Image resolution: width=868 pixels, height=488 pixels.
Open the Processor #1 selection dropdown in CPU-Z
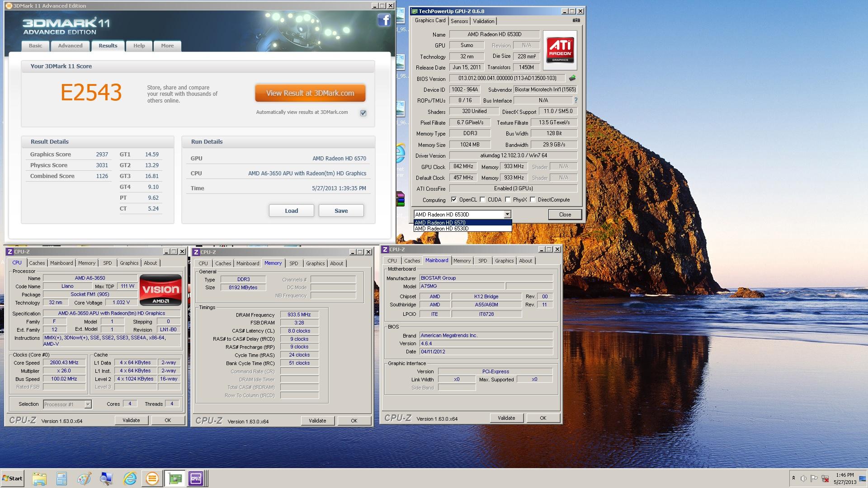88,404
